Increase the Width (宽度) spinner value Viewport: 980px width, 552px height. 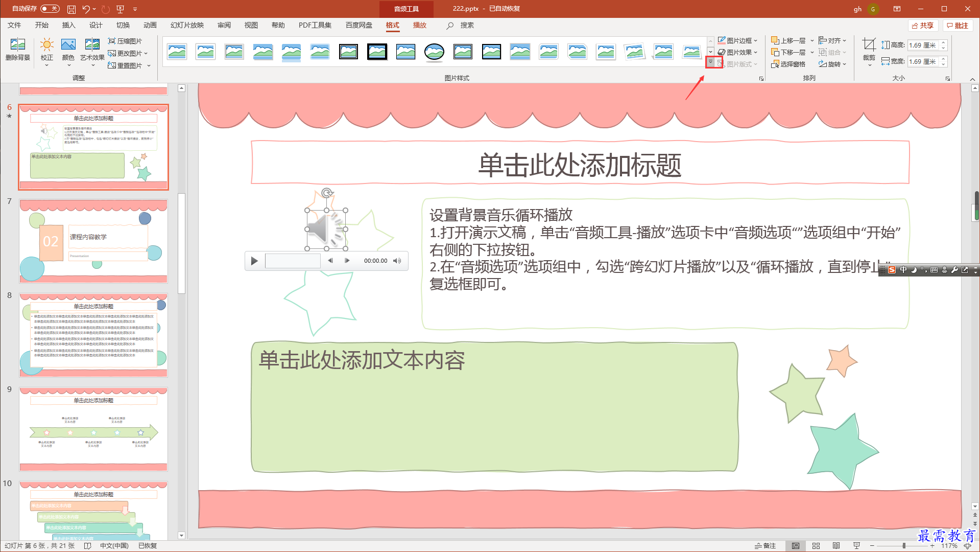tap(944, 59)
